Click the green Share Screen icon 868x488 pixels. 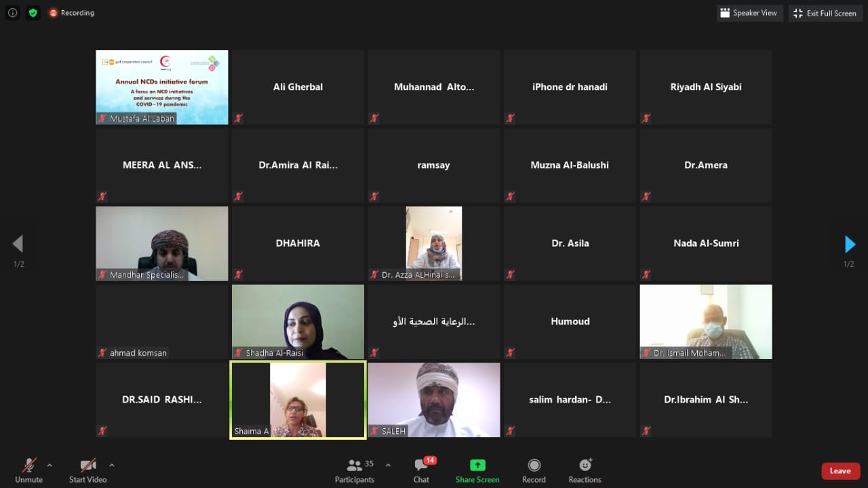[477, 465]
